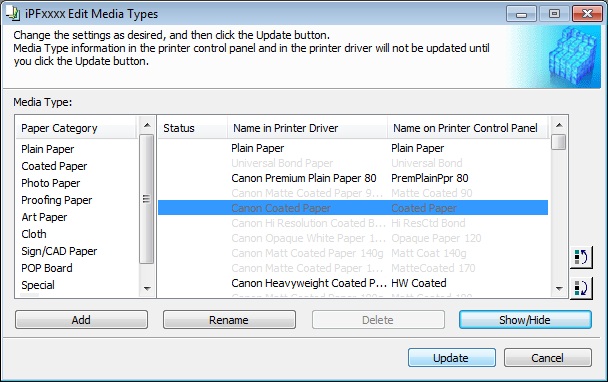Click the iPFxxxx title bar application icon
This screenshot has height=382, width=608.
tap(13, 14)
